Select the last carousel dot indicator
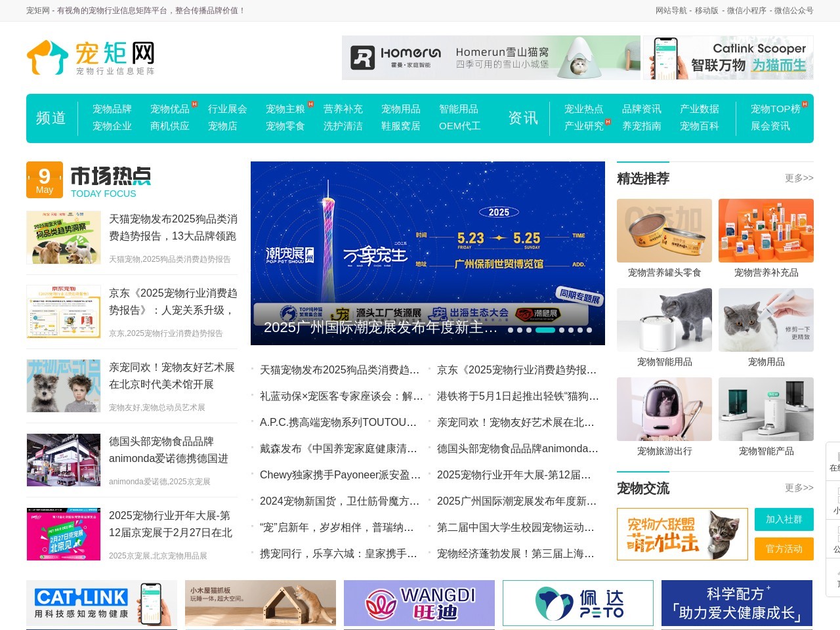Screen dimensions: 840x630 click(589, 330)
